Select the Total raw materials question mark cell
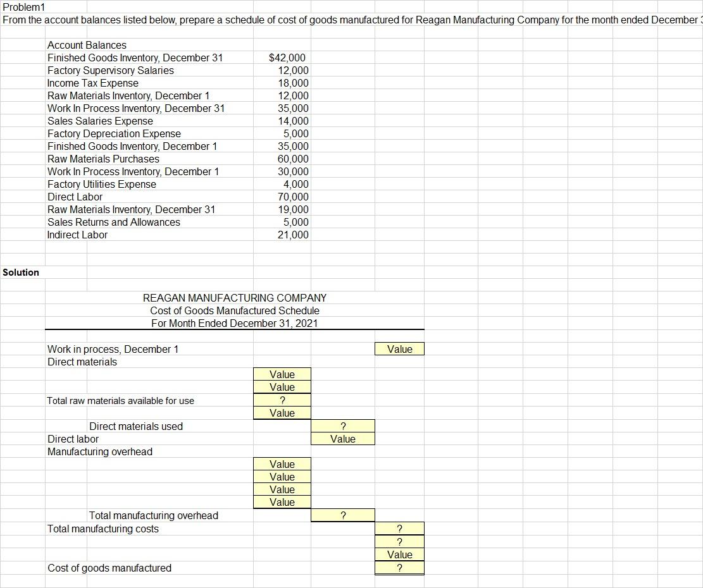 [x=282, y=400]
